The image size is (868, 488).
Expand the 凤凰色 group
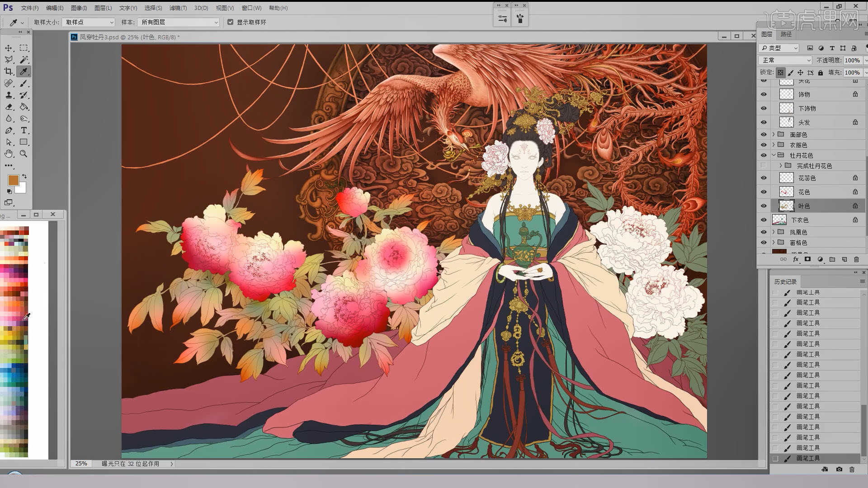tap(774, 232)
